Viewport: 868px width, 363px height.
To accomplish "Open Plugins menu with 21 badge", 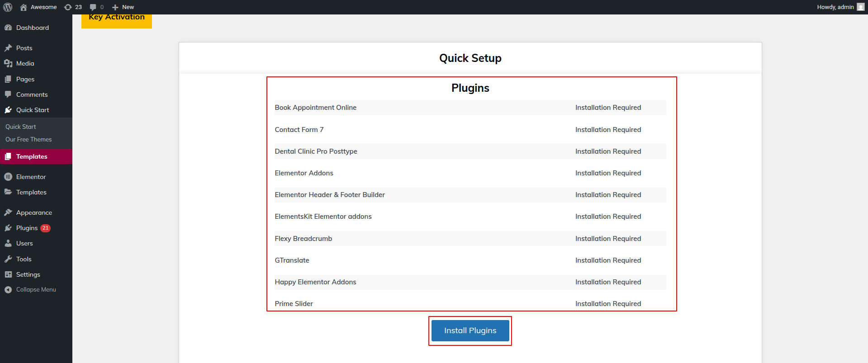I will tap(27, 228).
